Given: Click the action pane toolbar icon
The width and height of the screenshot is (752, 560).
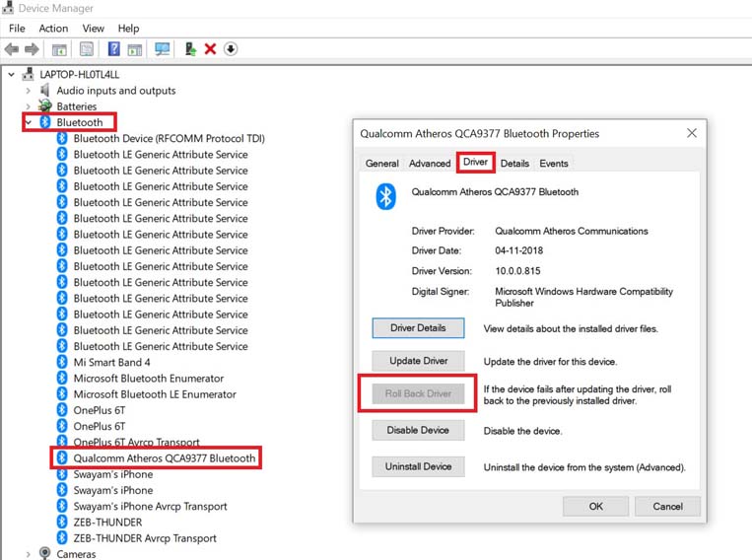Looking at the screenshot, I should [x=135, y=49].
